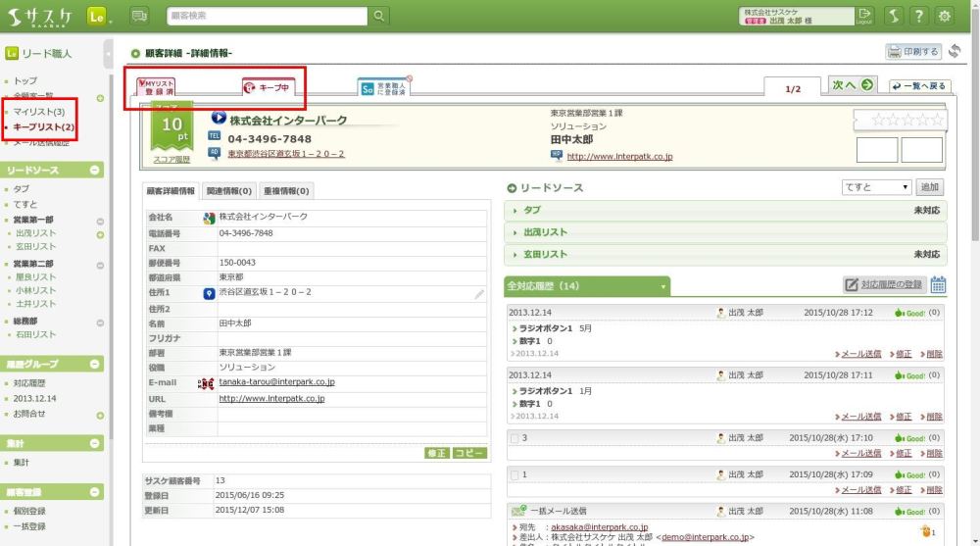Click the Logout icon

[863, 16]
